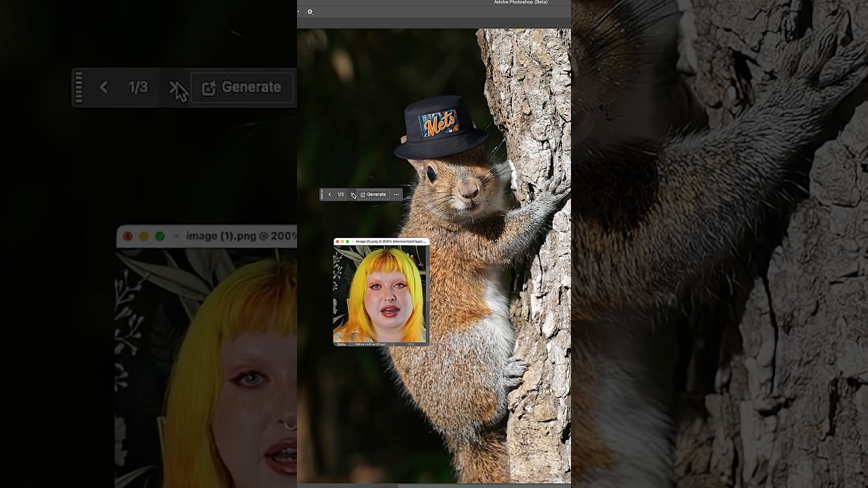868x488 pixels.
Task: Click the 1/3 variation counter
Action: tap(340, 195)
